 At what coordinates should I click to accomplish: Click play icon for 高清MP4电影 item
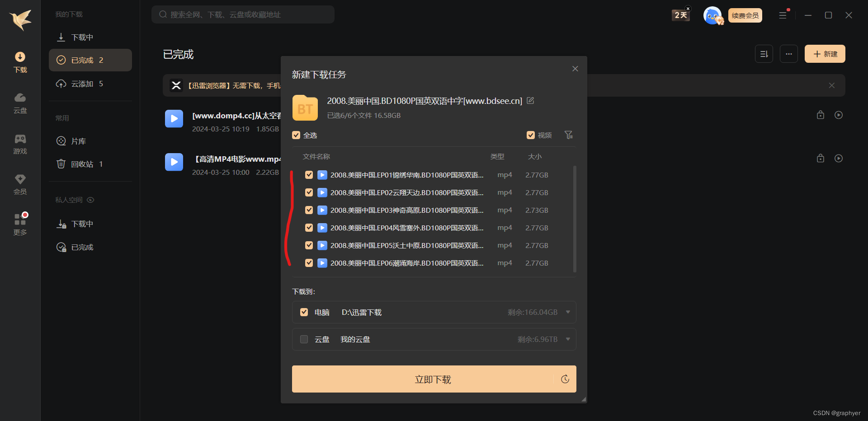click(x=839, y=158)
